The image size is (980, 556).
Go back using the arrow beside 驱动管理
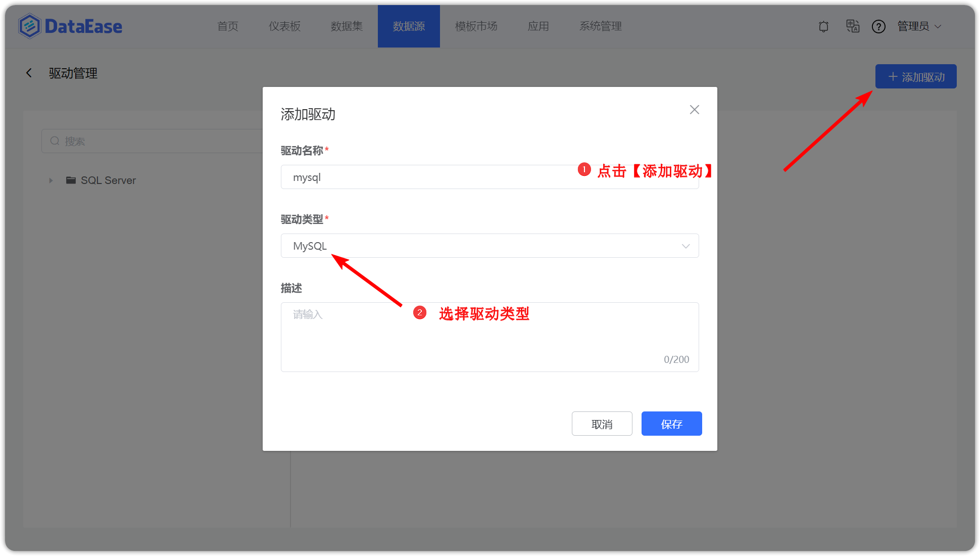29,73
